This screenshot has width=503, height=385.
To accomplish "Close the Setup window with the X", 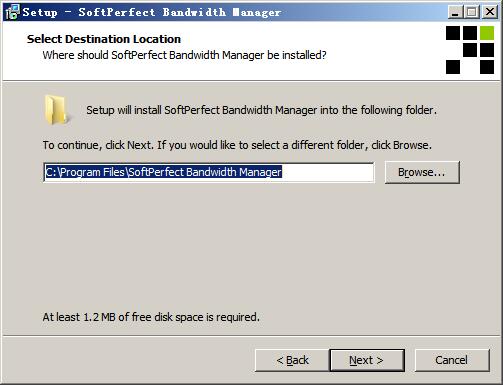I will click(x=490, y=12).
